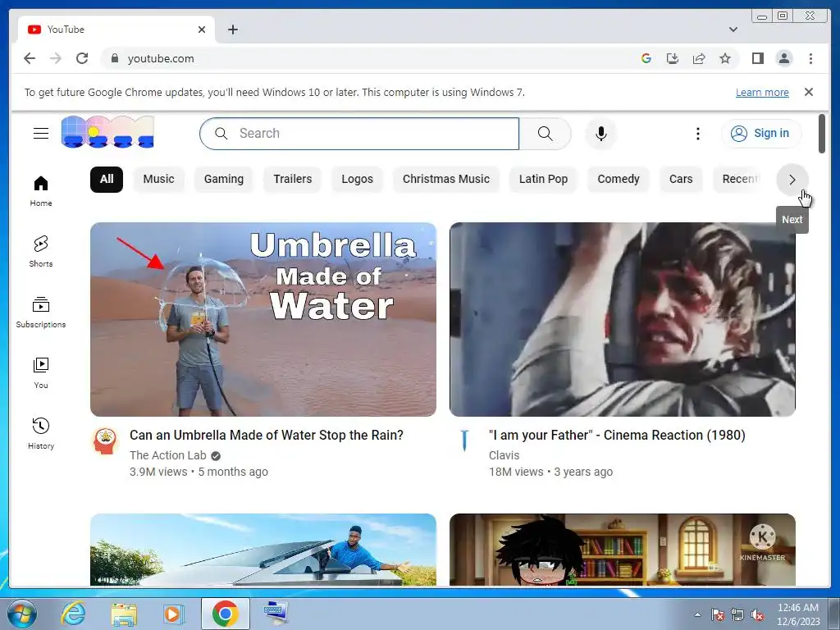
Task: Select the Logos filter chip
Action: click(358, 179)
